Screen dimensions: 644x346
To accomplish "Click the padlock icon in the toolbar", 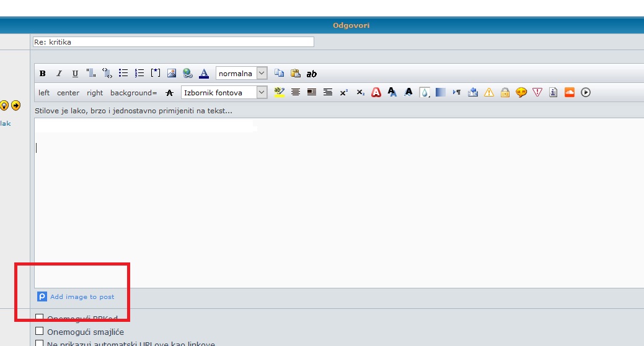I will [505, 92].
